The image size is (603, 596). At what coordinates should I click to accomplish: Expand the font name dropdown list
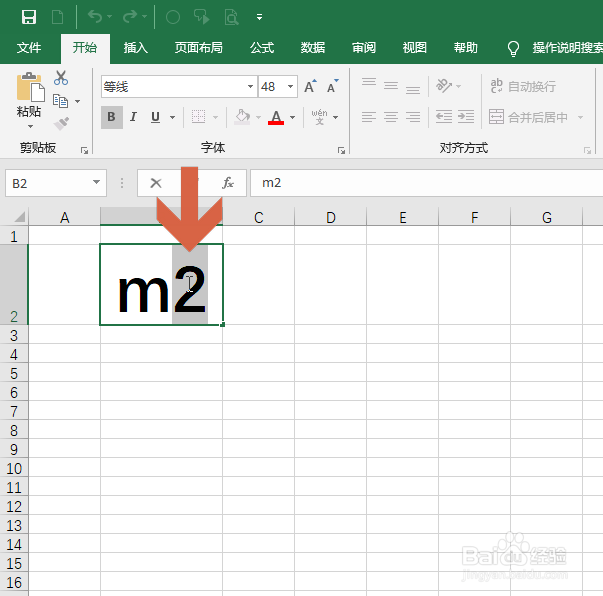point(250,87)
